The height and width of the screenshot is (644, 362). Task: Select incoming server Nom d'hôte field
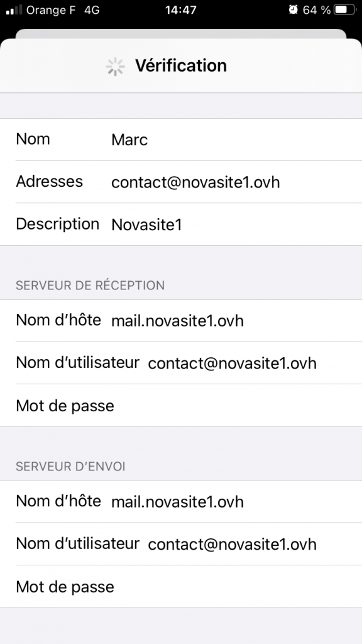pos(181,320)
